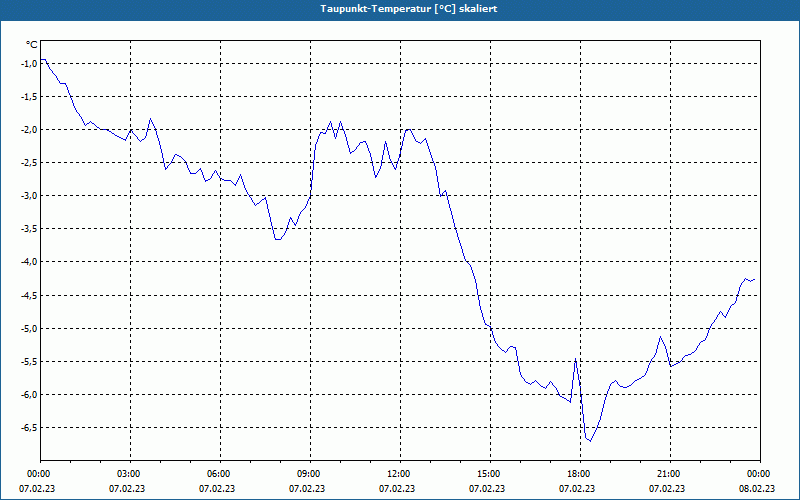Click the 07.02.23 date beneath 03:00
Image resolution: width=800 pixels, height=500 pixels.
[127, 489]
